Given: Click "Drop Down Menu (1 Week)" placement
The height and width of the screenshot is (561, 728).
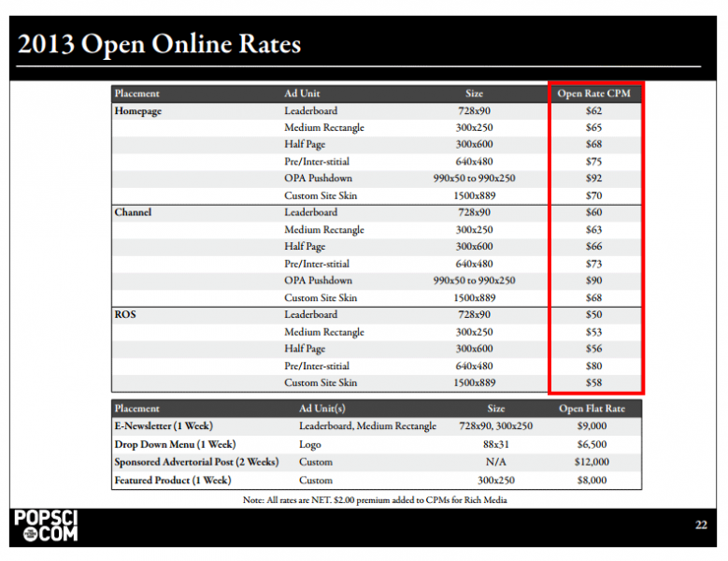Looking at the screenshot, I should (x=175, y=444).
